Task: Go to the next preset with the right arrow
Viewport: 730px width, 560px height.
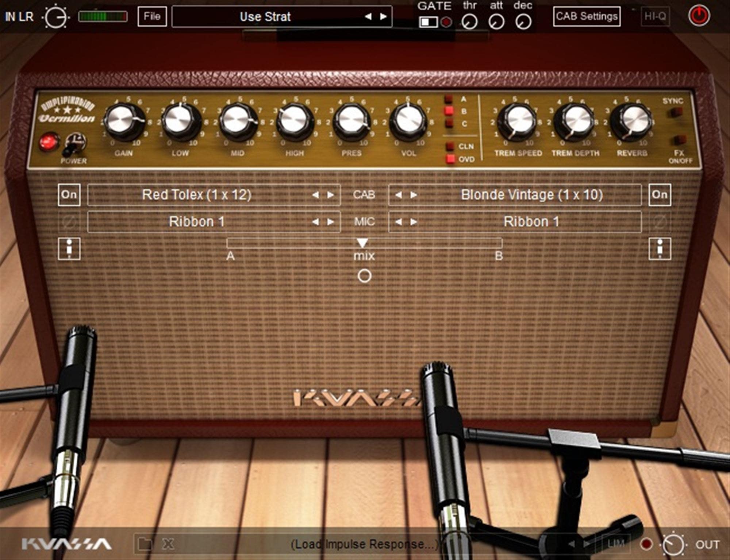Action: [383, 16]
